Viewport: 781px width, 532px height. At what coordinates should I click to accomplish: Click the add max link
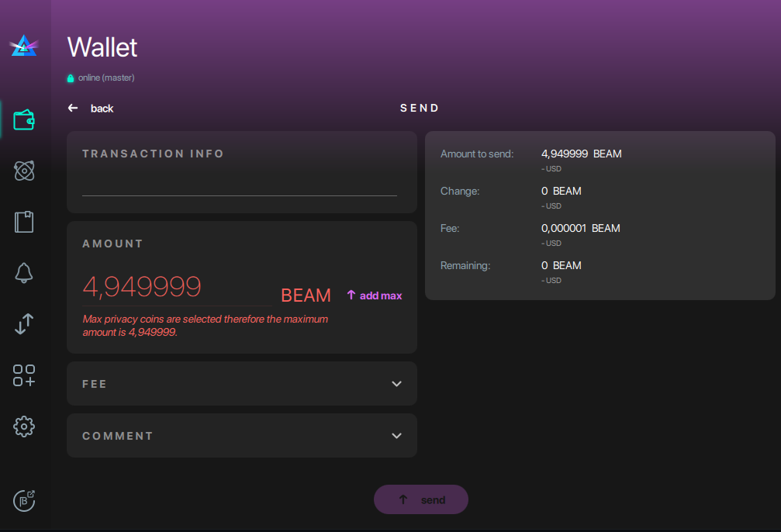(x=374, y=295)
